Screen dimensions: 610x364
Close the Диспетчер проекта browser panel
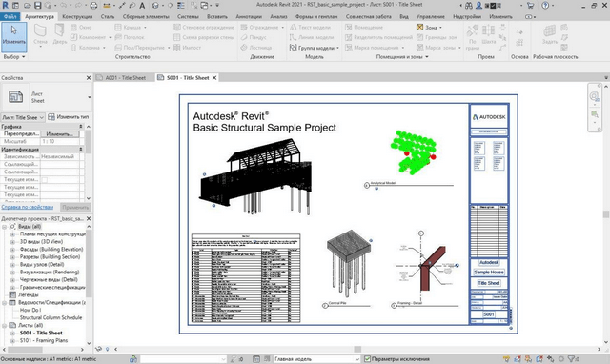(89, 218)
